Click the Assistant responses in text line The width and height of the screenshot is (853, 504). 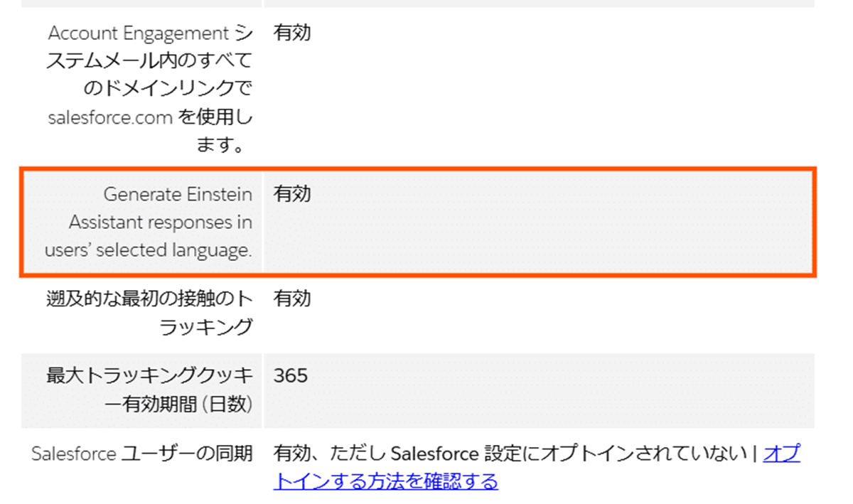tap(160, 222)
